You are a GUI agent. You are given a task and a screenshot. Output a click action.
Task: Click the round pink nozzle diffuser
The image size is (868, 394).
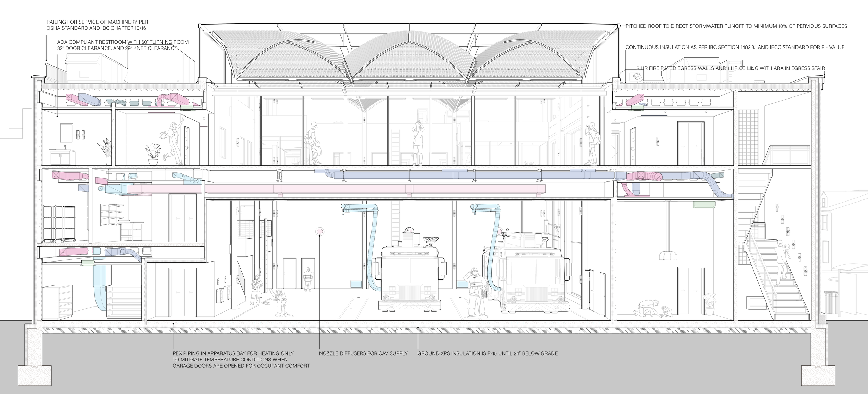[319, 231]
